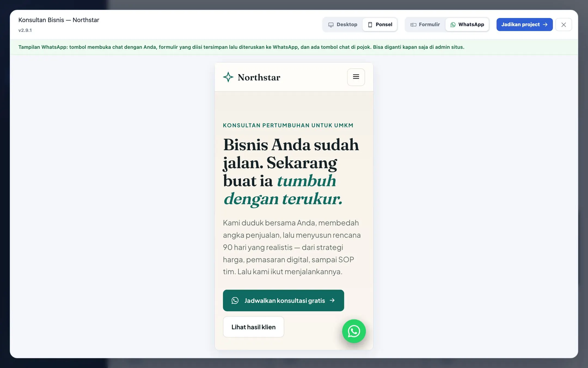Click Lihat hasil klien button
The height and width of the screenshot is (368, 588).
(x=253, y=327)
